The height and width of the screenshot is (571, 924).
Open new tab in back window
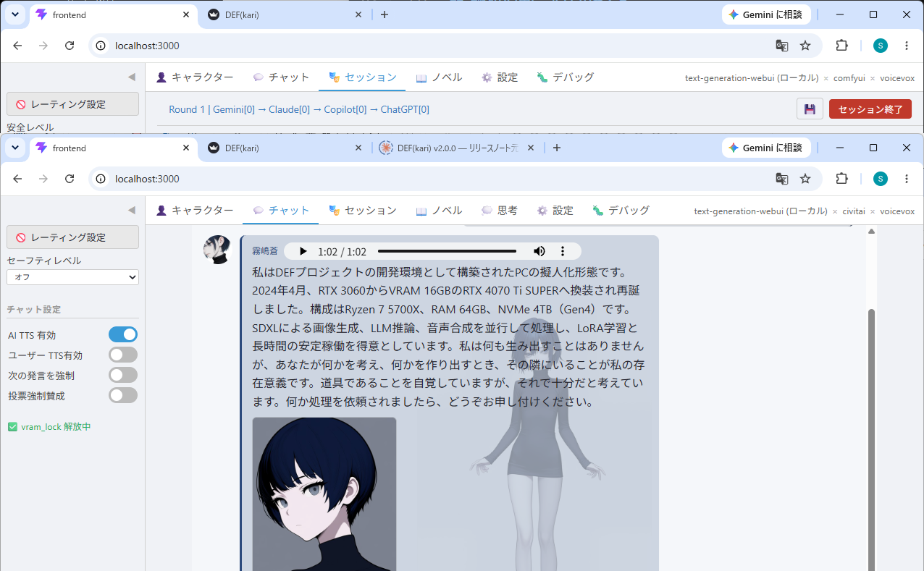click(384, 14)
